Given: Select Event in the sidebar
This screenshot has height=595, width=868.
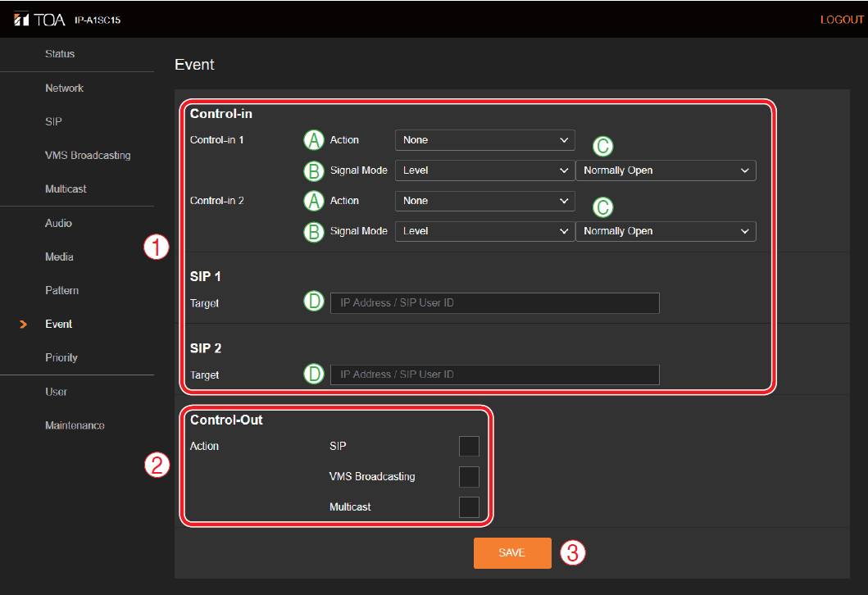Looking at the screenshot, I should click(59, 325).
